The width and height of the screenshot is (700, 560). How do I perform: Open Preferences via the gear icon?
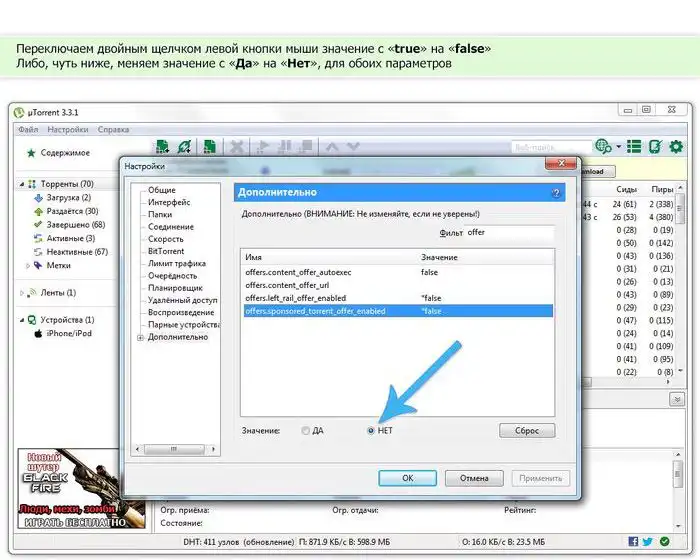(x=676, y=147)
